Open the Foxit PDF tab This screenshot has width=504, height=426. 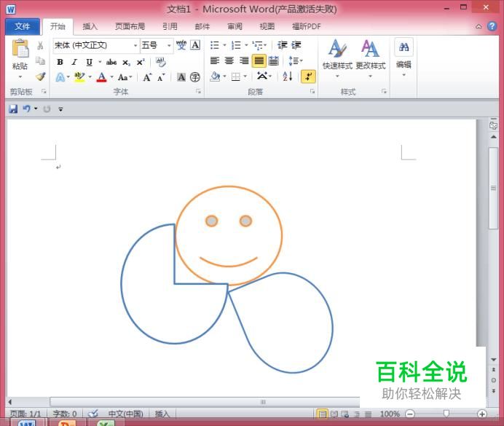pos(307,26)
